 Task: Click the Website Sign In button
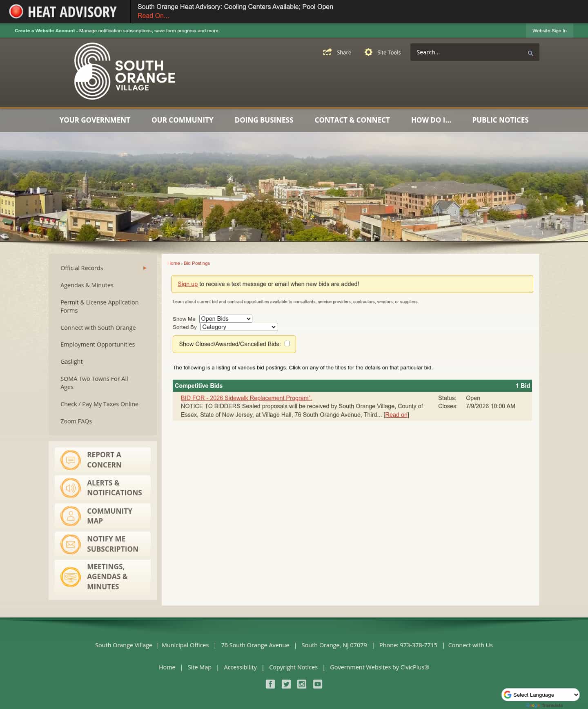tap(549, 31)
